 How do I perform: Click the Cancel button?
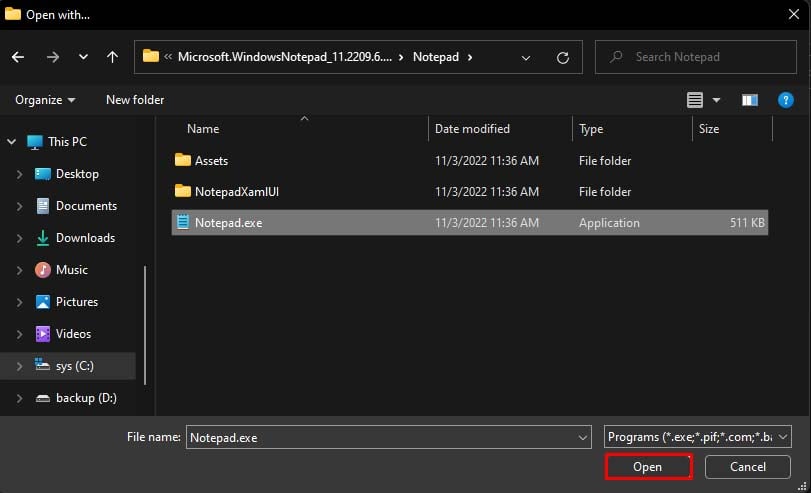747,467
